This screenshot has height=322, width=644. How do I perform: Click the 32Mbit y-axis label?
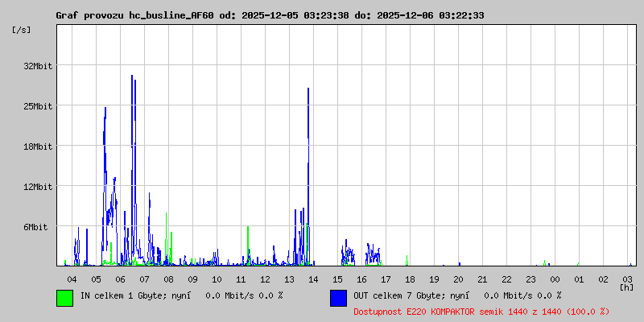tap(38, 66)
